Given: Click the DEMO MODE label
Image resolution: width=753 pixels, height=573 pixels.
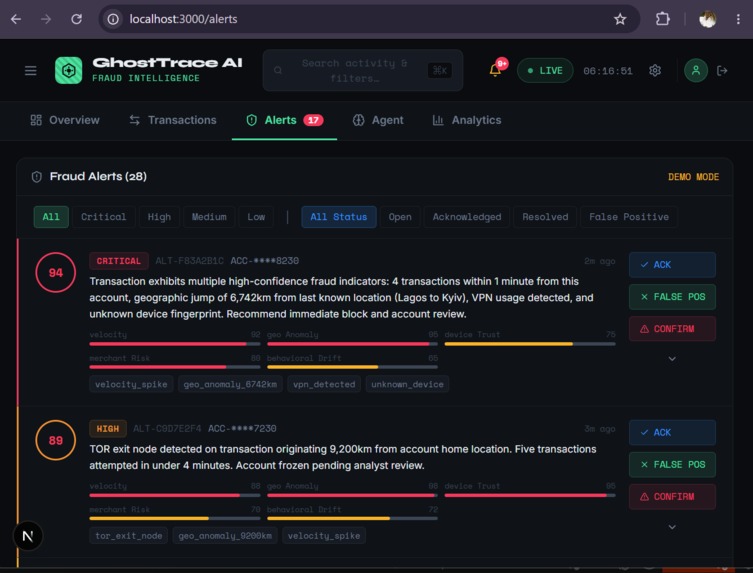Looking at the screenshot, I should tap(693, 177).
